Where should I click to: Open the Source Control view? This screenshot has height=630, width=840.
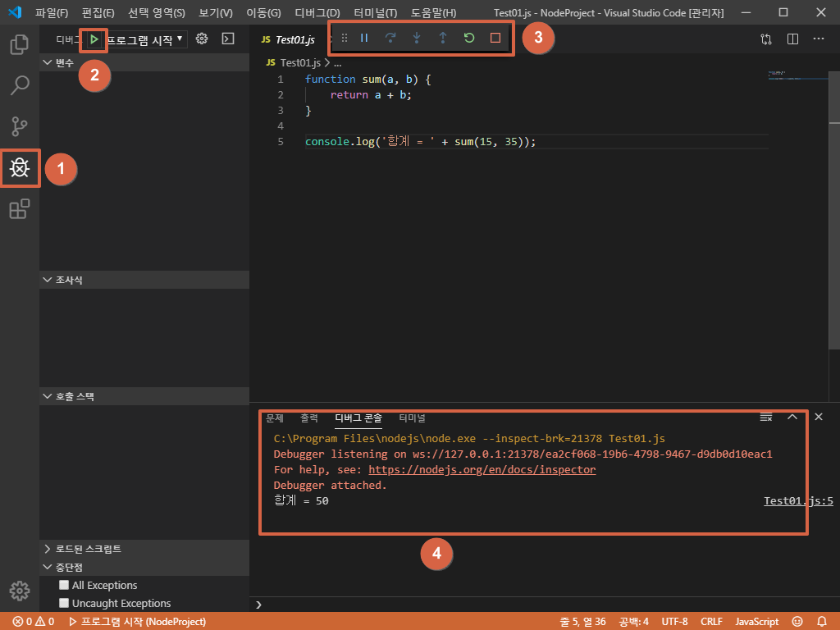(20, 126)
